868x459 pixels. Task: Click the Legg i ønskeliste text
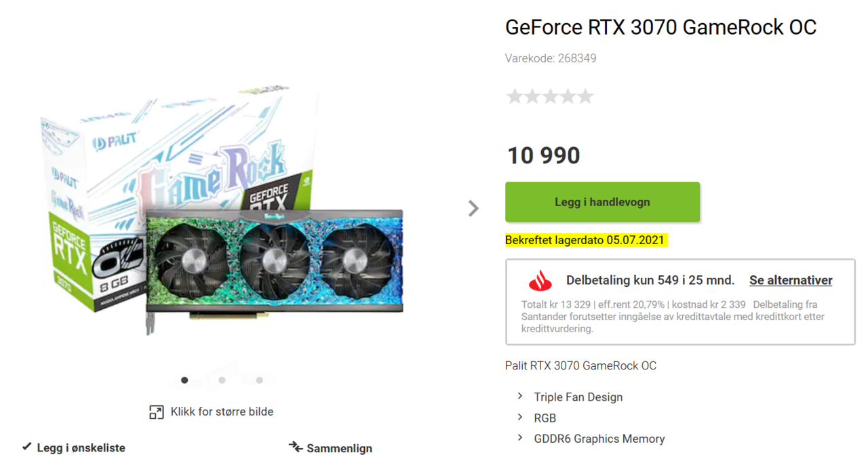pos(81,447)
